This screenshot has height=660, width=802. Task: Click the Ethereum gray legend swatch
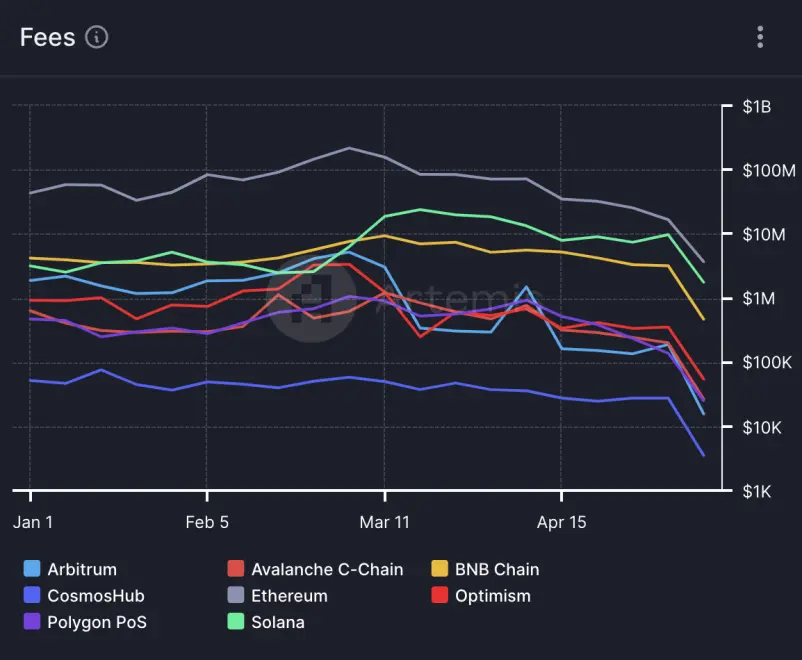(x=235, y=595)
